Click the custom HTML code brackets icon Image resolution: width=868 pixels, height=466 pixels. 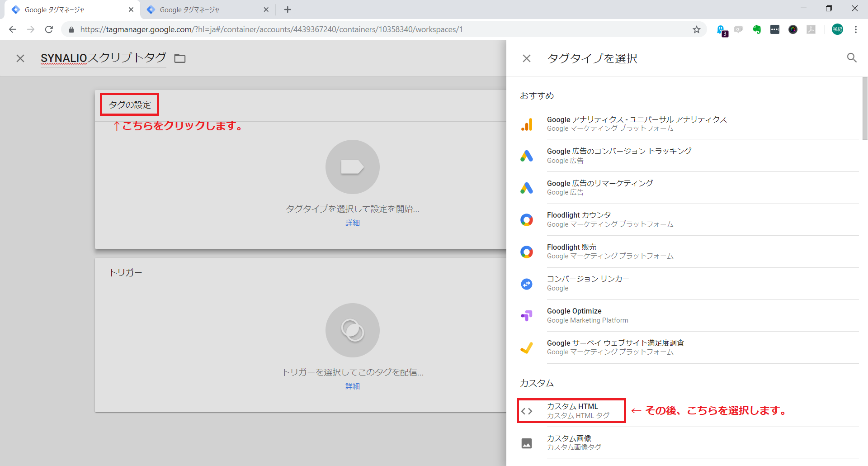point(527,411)
